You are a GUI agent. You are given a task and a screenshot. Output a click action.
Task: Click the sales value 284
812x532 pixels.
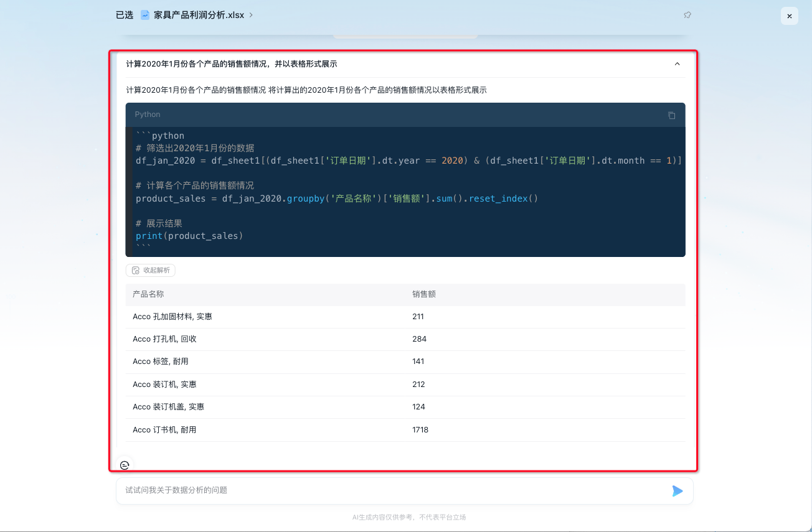(419, 339)
